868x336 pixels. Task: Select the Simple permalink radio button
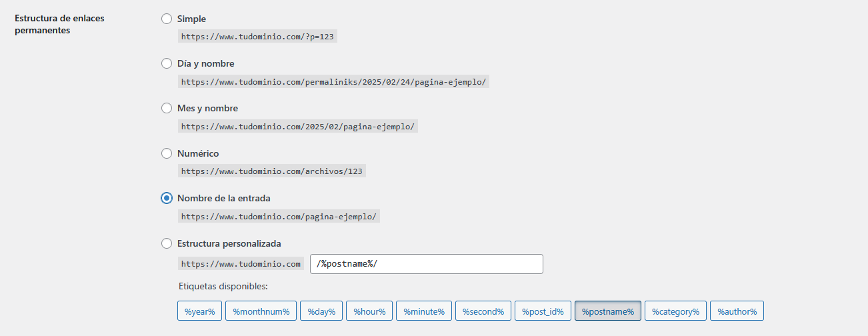pos(167,19)
